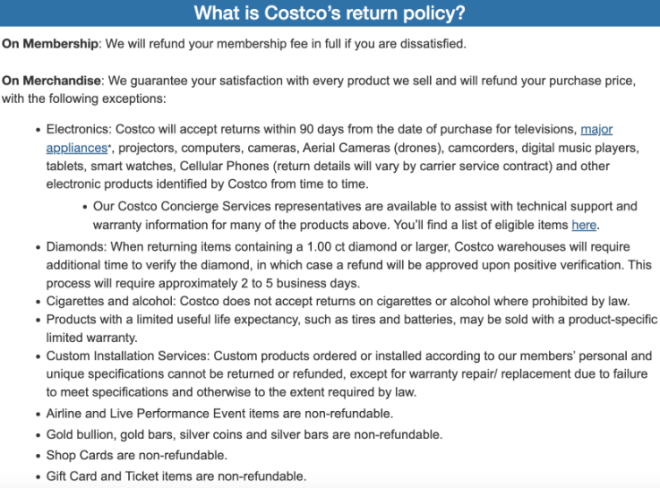660x488 pixels.
Task: Click the "Custom Installation Services:" bullet heading
Action: click(128, 356)
